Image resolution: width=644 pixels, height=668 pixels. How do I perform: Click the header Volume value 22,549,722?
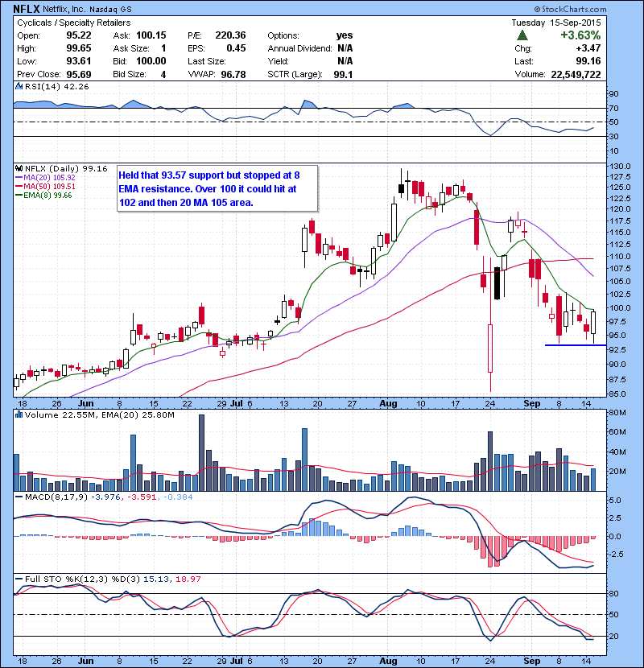[576, 74]
